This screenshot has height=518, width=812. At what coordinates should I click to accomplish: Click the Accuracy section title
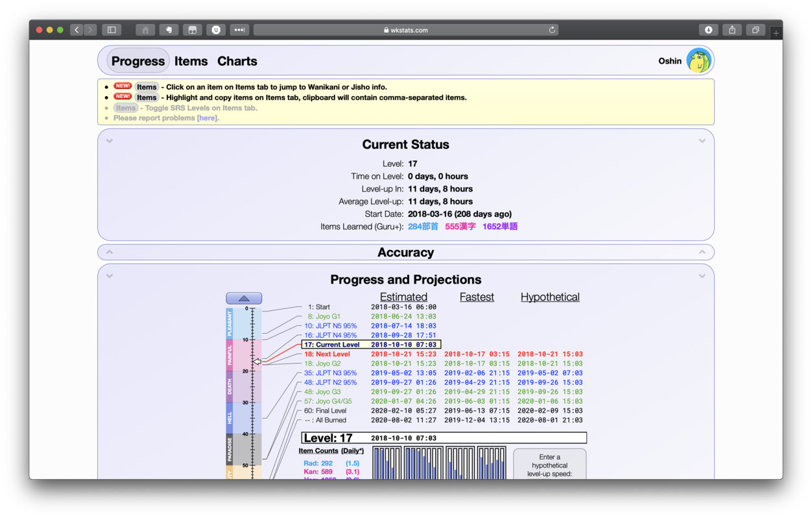[406, 253]
